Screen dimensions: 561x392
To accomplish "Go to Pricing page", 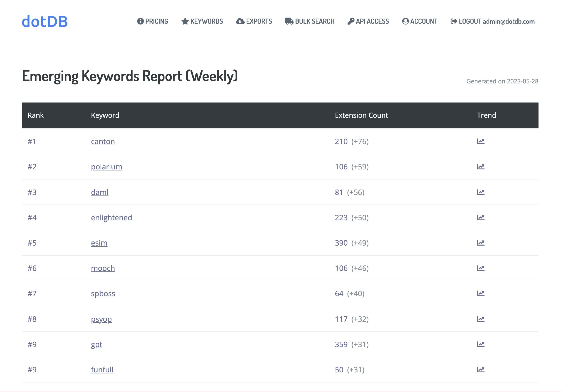I will 153,21.
